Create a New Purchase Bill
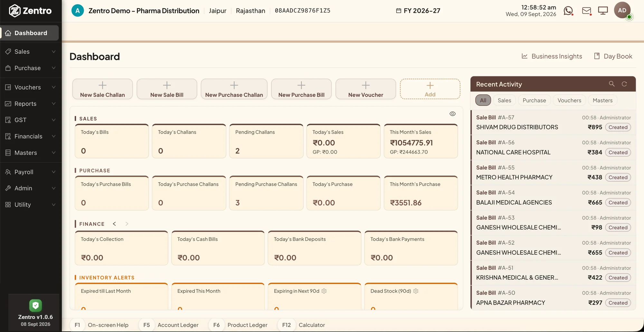The height and width of the screenshot is (332, 644). (x=301, y=89)
